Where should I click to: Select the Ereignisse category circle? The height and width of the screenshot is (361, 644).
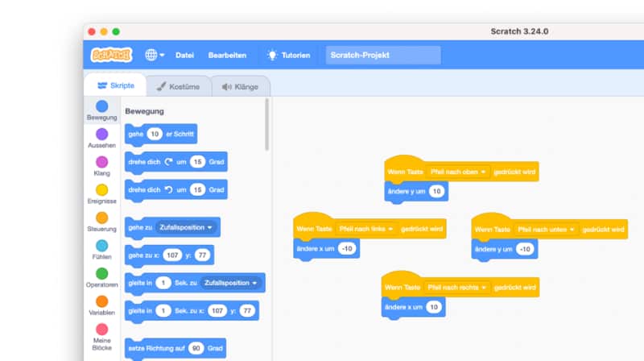point(102,190)
